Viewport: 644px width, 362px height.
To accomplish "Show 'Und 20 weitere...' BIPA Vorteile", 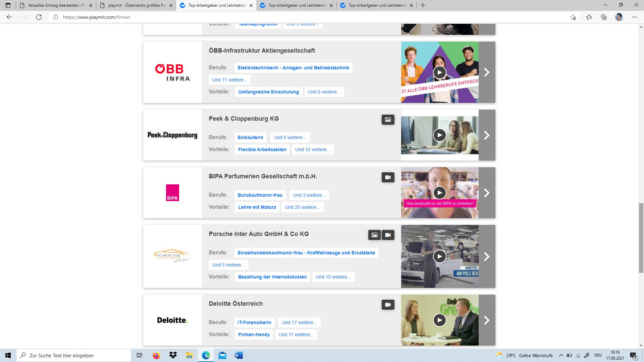I will (303, 207).
